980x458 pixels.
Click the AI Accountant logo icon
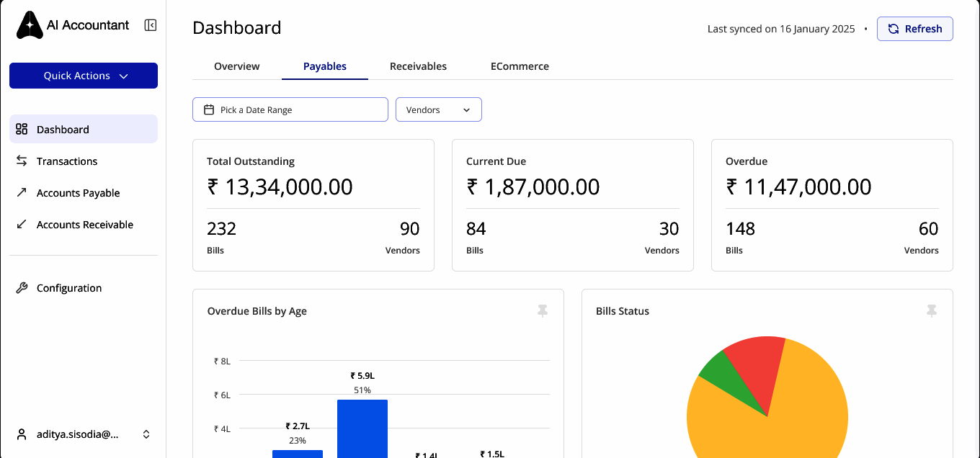pos(29,24)
